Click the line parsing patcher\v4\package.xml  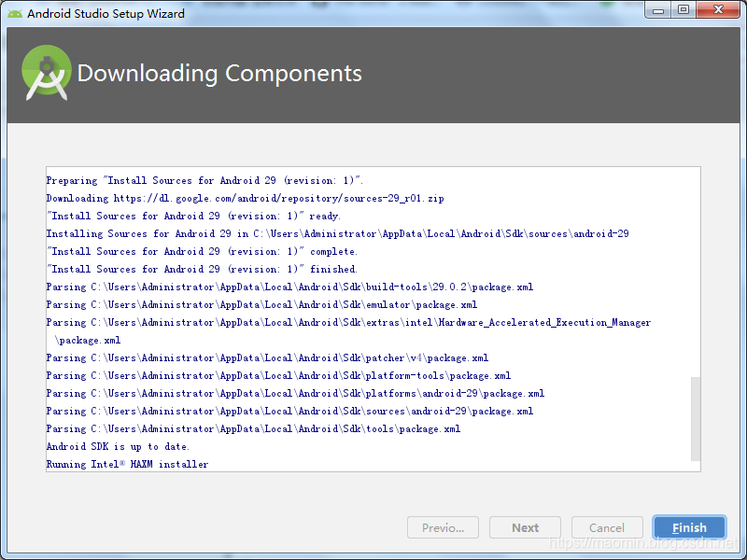tap(267, 358)
